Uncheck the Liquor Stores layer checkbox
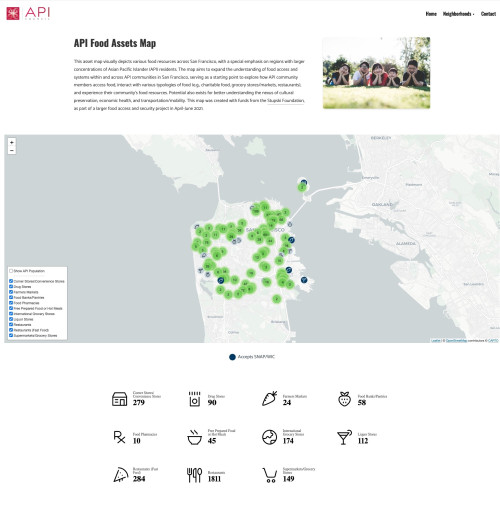 [11, 319]
